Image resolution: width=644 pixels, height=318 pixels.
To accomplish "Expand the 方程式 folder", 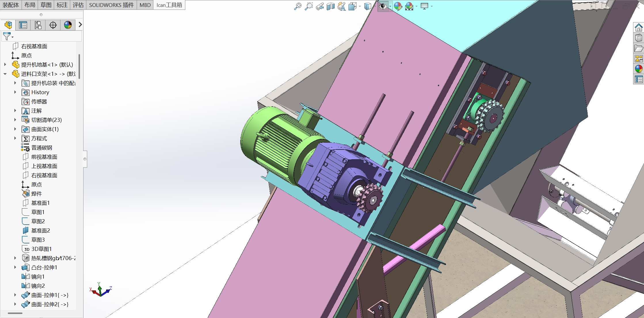I will click(15, 138).
